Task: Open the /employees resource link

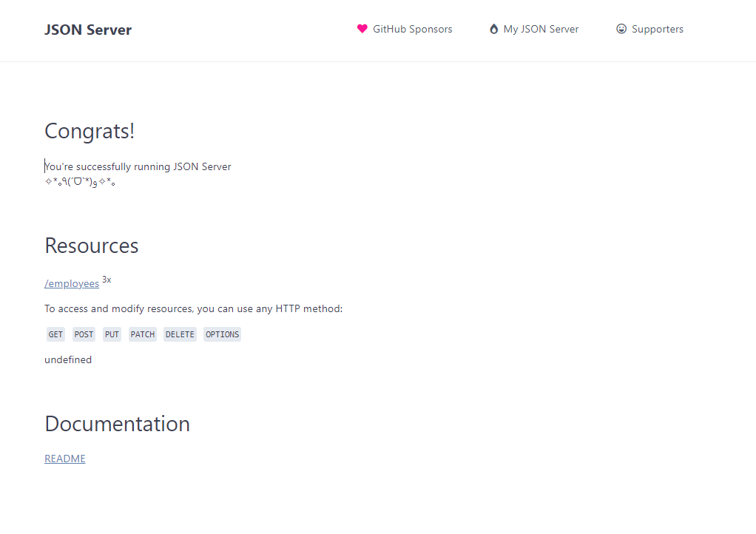Action: click(72, 283)
